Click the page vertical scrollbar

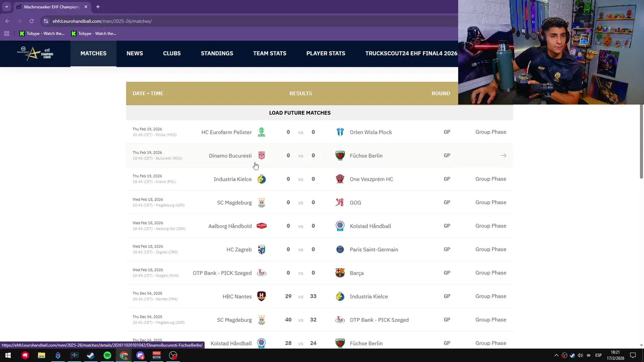[x=641, y=141]
